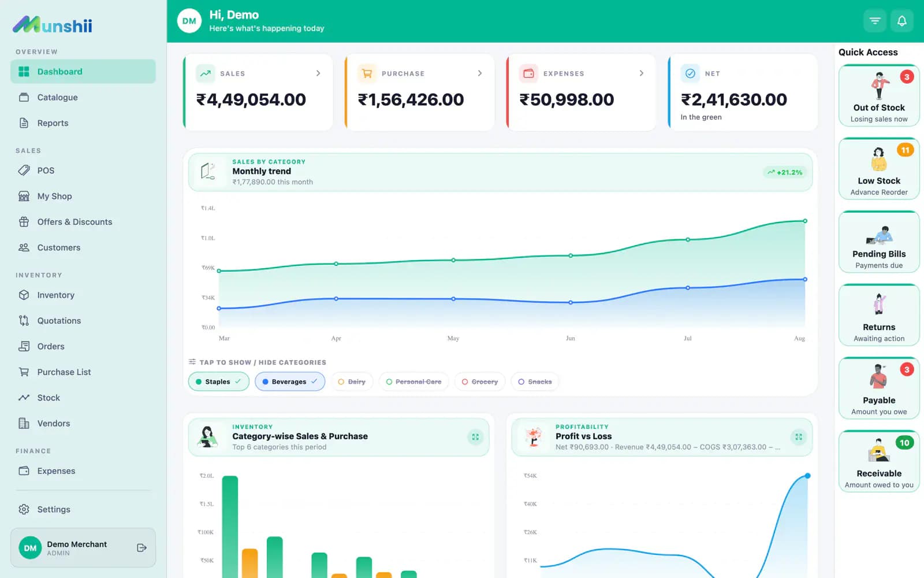Open Settings in the sidebar
The height and width of the screenshot is (578, 924).
pos(83,509)
